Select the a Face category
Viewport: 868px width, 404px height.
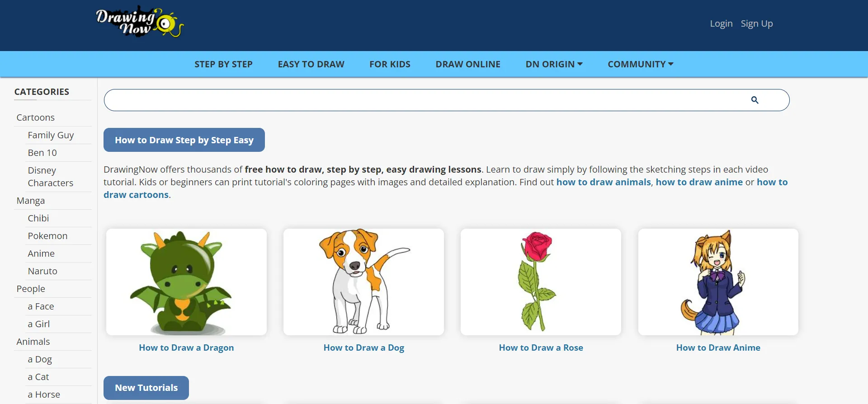pos(41,306)
